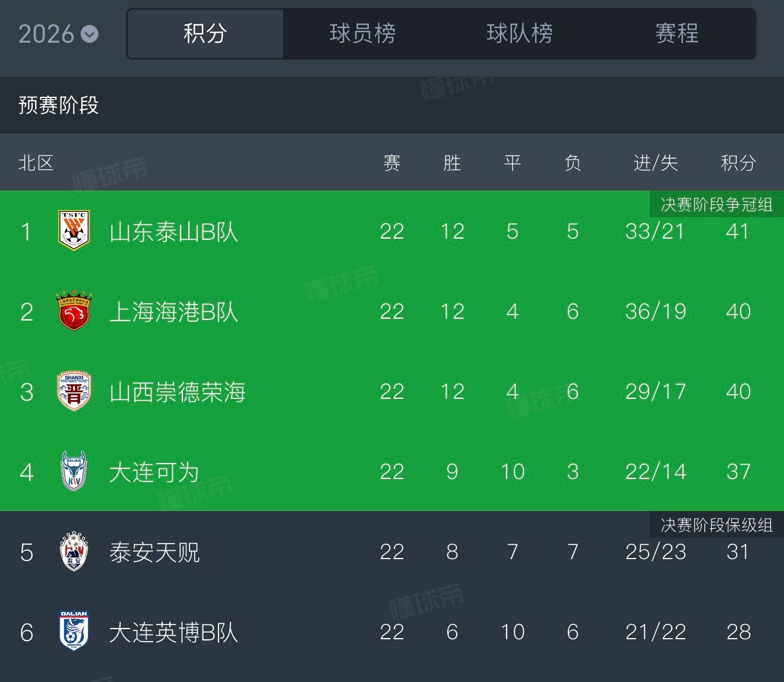The image size is (784, 682).
Task: Open the 赛程 tab
Action: pos(677,34)
